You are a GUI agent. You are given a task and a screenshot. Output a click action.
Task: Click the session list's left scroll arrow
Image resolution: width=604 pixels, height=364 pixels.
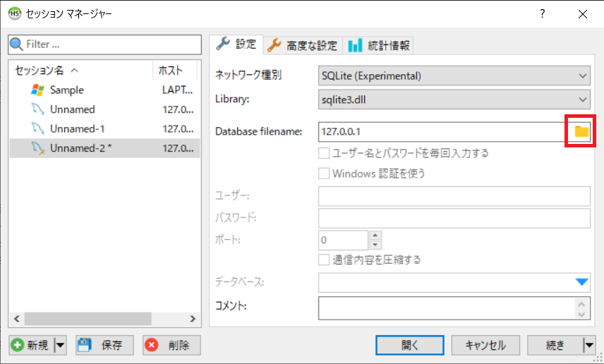(16, 319)
